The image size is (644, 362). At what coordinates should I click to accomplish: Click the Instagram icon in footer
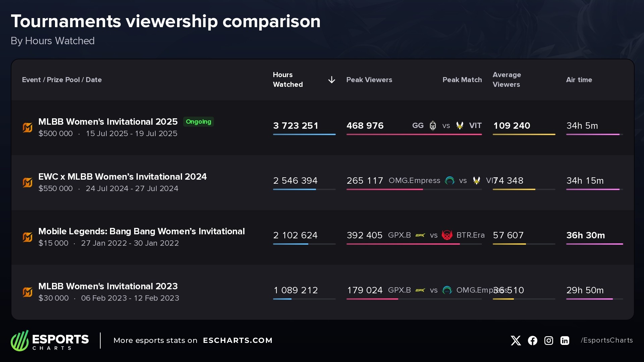548,341
